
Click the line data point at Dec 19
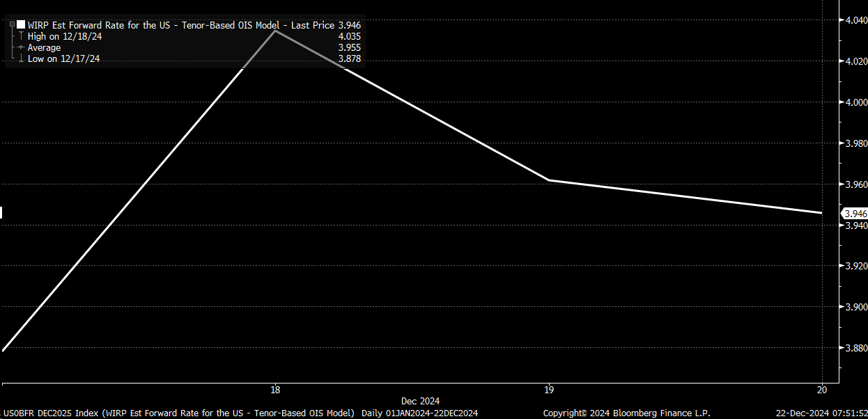549,180
